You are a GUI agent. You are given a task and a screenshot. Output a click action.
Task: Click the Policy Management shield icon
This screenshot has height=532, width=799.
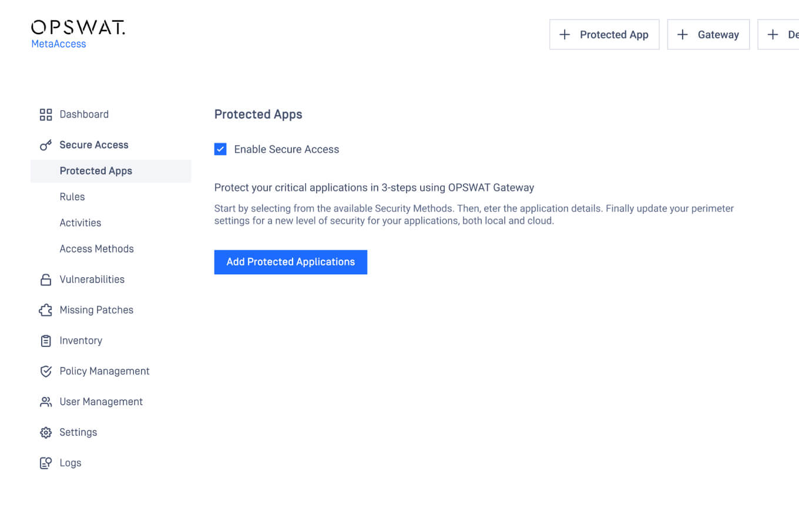coord(46,371)
